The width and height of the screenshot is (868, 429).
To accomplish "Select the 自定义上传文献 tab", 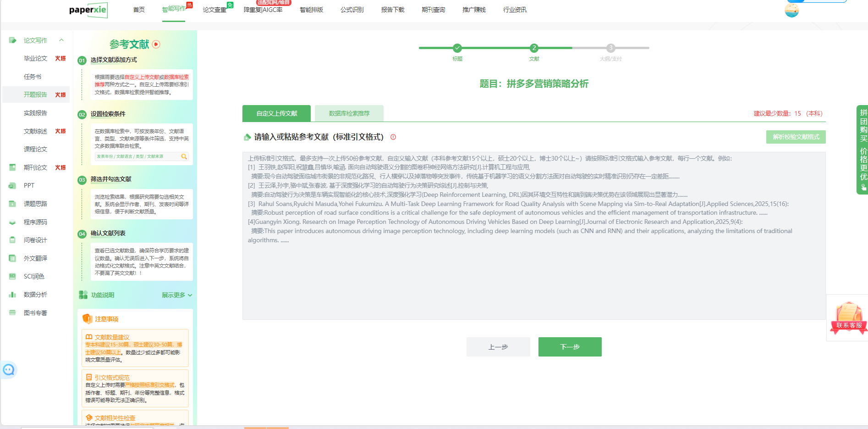I will [x=276, y=113].
